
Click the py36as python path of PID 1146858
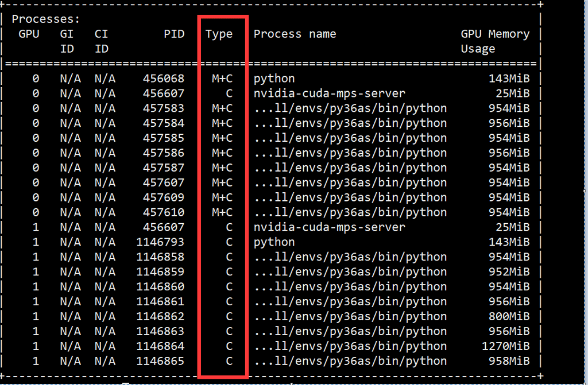pos(351,257)
